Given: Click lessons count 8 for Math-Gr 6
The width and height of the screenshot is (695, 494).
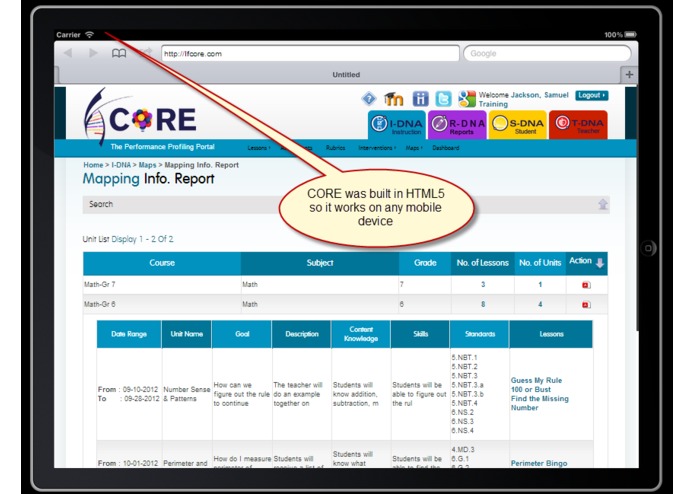Looking at the screenshot, I should 483,304.
